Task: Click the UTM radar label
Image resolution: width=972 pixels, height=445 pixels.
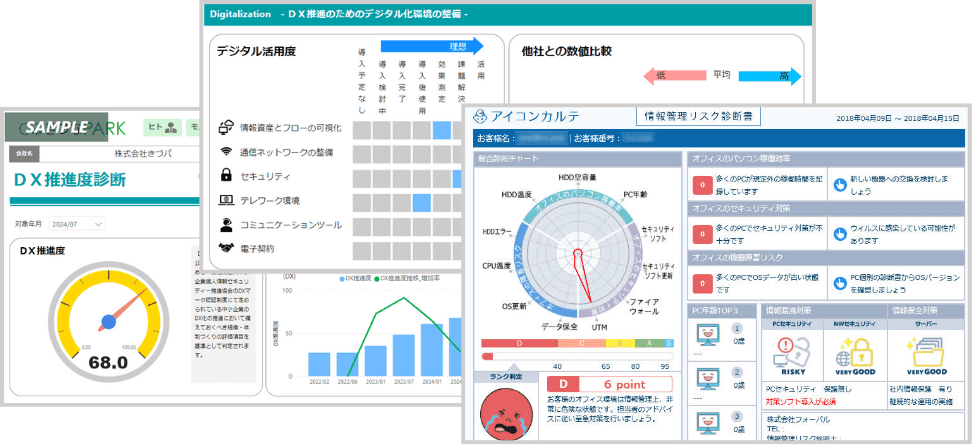Action: 599,327
